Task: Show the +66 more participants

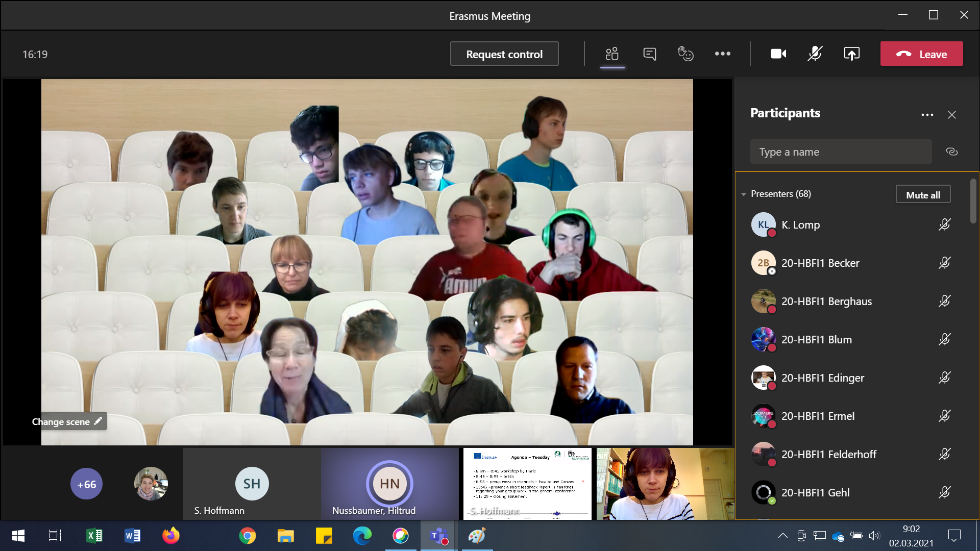Action: coord(86,484)
